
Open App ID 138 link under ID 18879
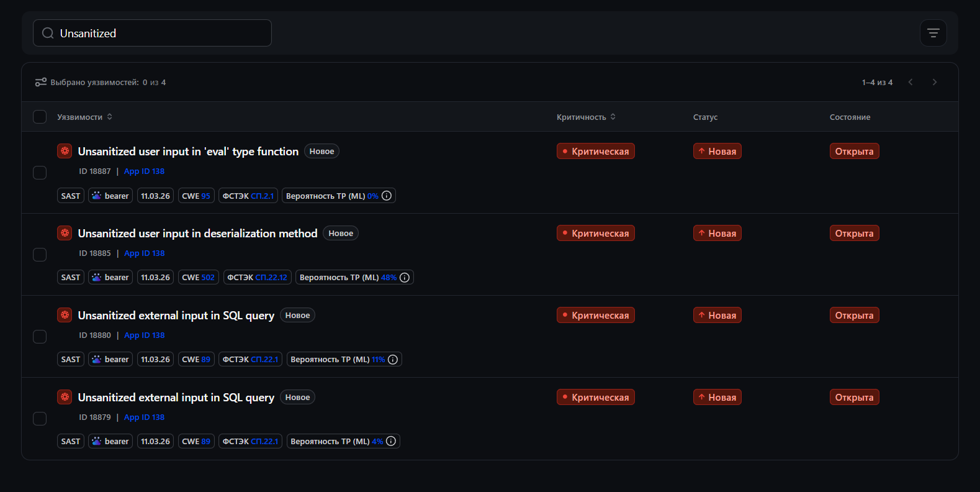click(x=145, y=417)
